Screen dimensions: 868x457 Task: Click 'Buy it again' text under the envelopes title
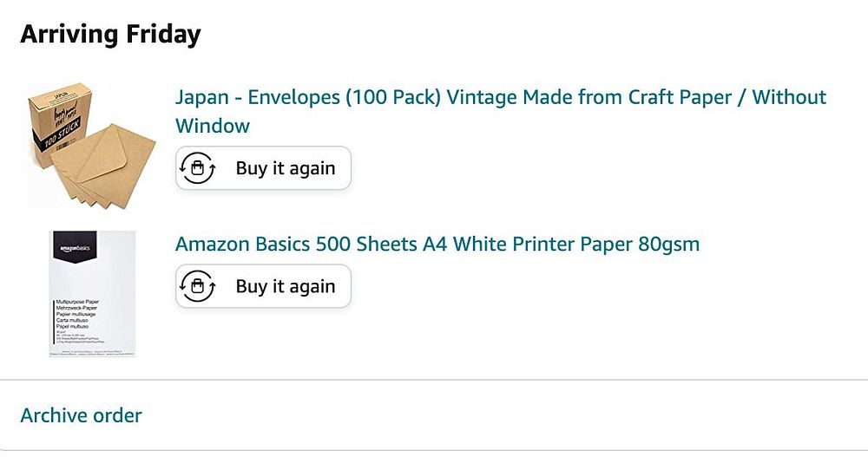[285, 168]
